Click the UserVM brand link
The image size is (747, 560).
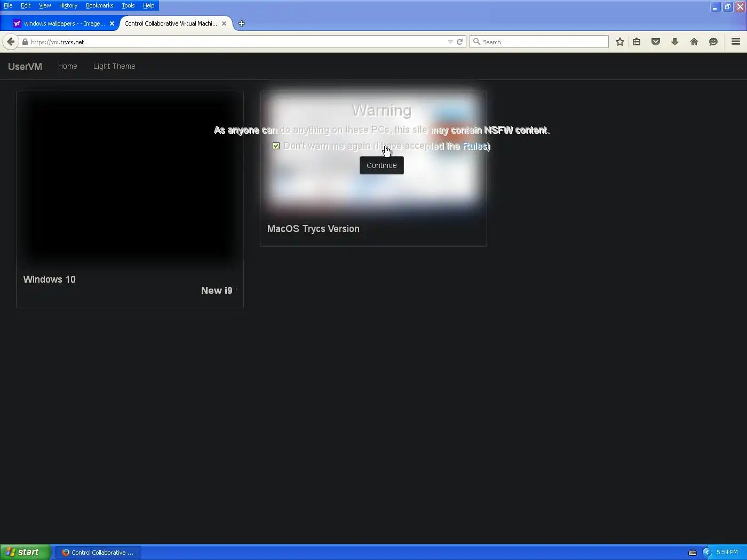tap(25, 67)
